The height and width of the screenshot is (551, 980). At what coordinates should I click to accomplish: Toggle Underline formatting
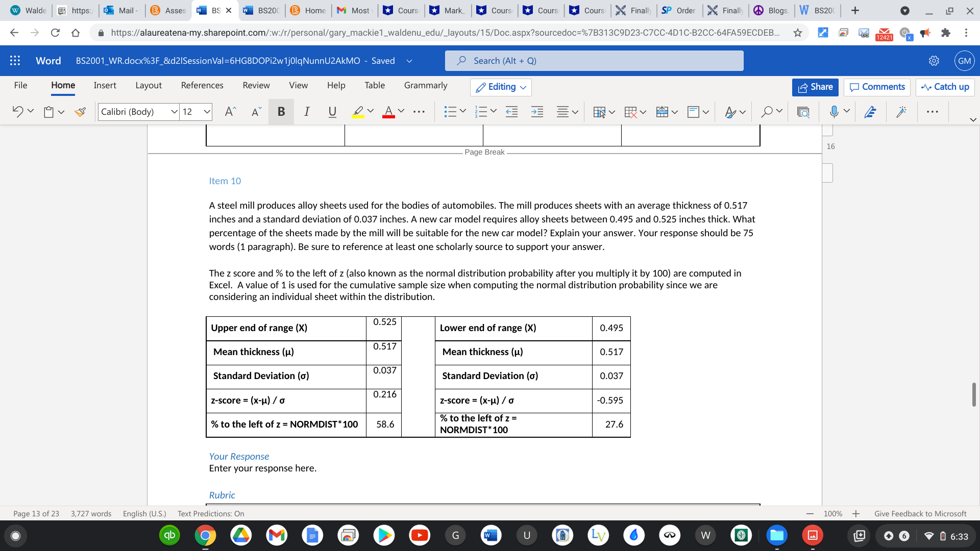point(332,112)
